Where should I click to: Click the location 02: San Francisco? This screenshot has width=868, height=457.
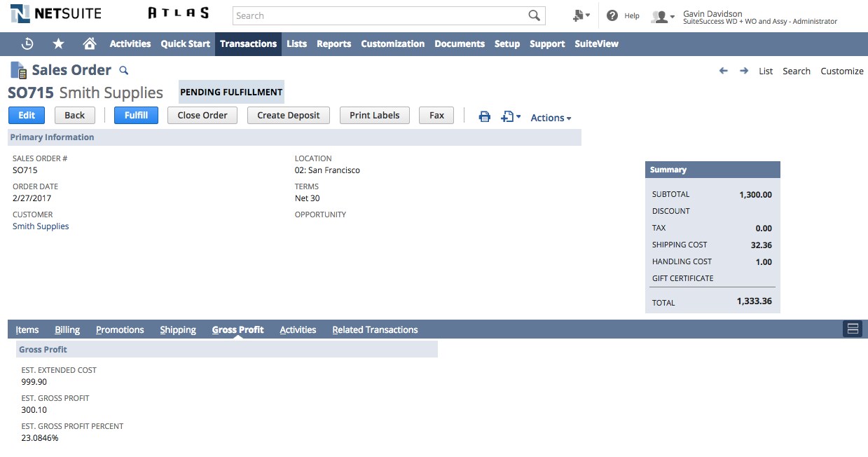(x=327, y=170)
